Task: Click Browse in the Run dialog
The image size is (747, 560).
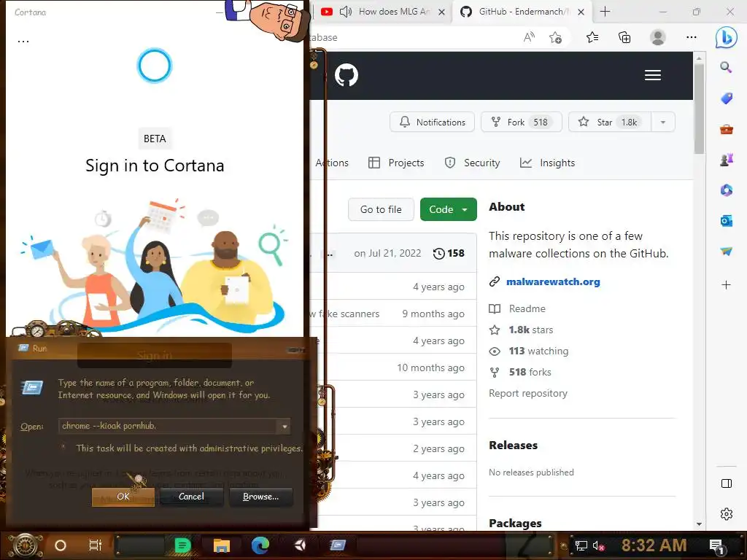Action: 260,497
